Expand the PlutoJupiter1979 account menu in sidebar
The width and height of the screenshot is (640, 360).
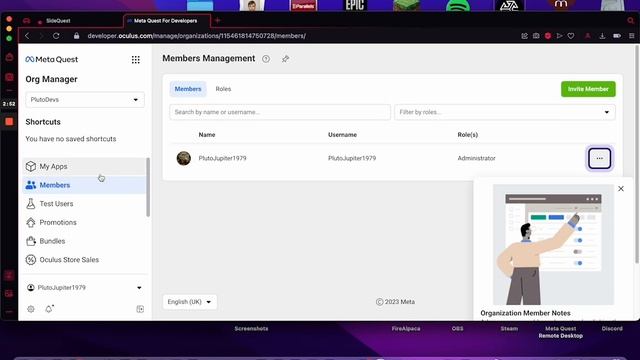click(x=85, y=288)
